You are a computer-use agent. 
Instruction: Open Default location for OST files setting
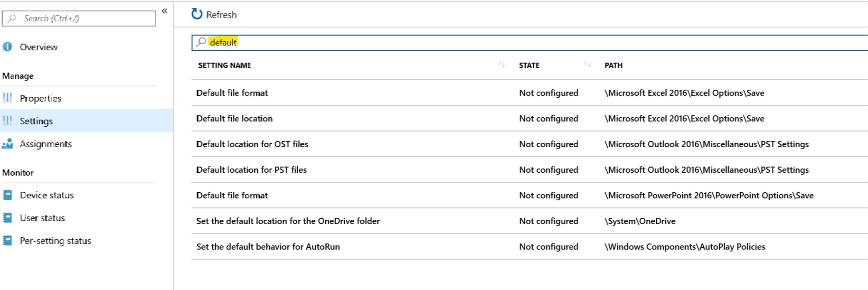tap(252, 144)
